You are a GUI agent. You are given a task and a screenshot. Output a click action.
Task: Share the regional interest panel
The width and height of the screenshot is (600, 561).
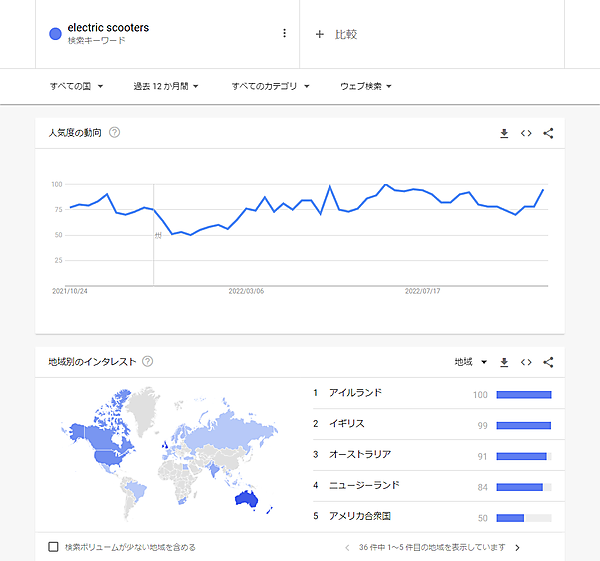coord(548,362)
